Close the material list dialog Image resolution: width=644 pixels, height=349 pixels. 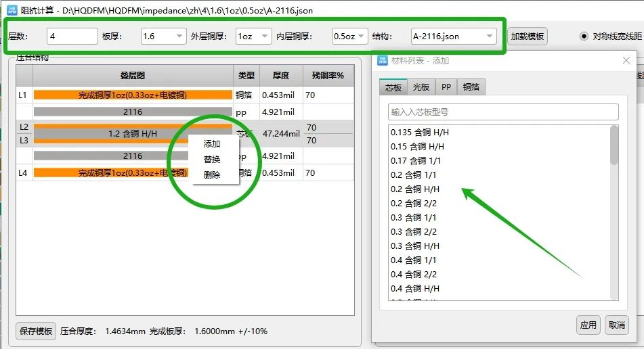point(626,60)
